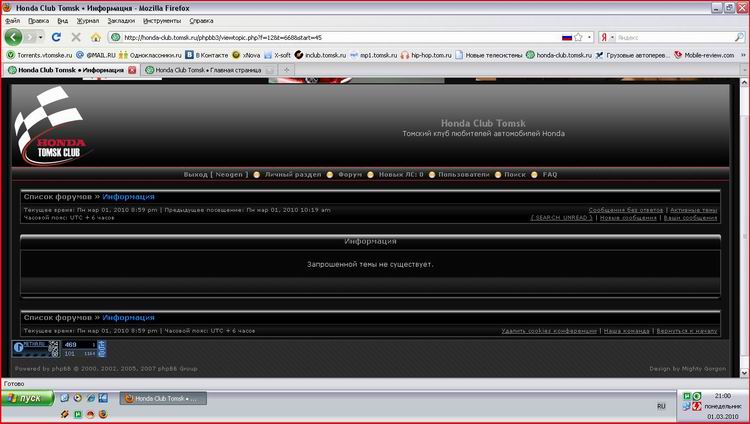Open the hip-hop.tom.ru bookmark

[426, 55]
